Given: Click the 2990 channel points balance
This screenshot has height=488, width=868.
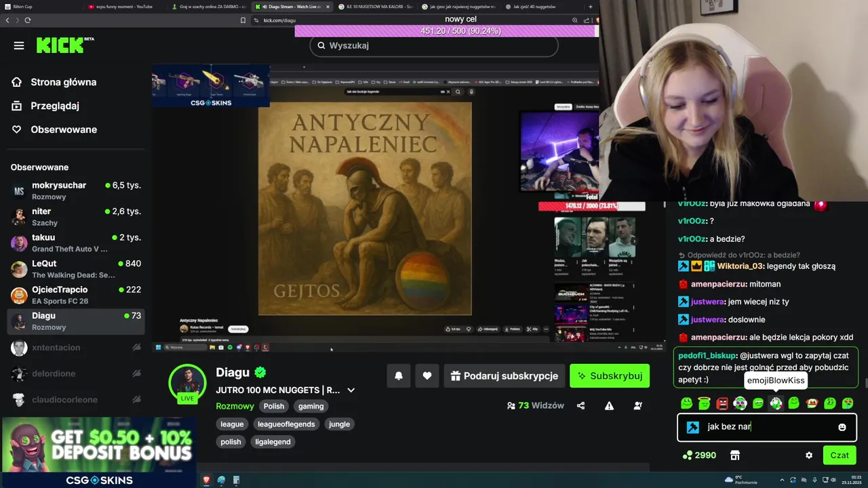Looking at the screenshot, I should [x=699, y=455].
